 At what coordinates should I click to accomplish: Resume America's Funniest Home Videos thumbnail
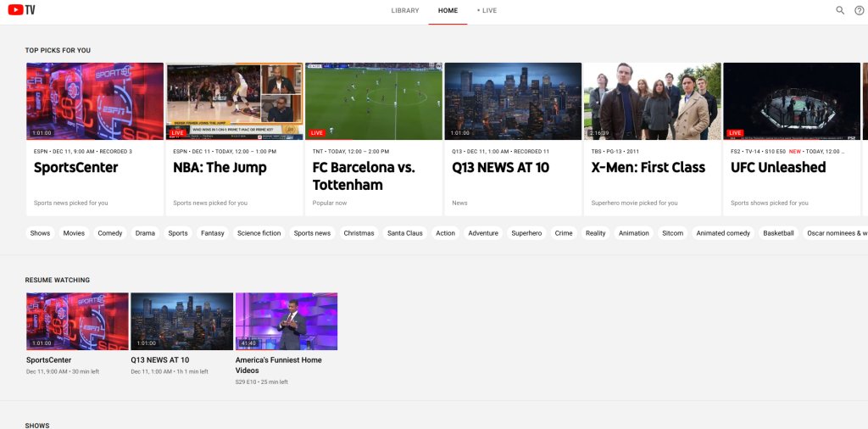tap(287, 321)
